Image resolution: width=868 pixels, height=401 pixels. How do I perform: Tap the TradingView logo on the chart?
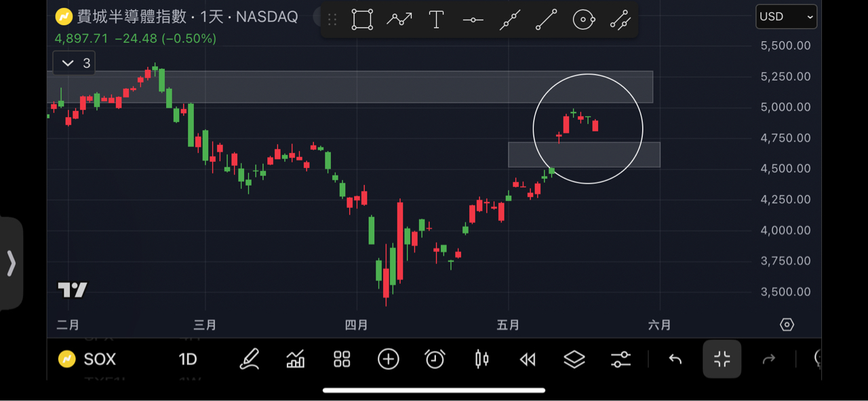[x=73, y=290]
